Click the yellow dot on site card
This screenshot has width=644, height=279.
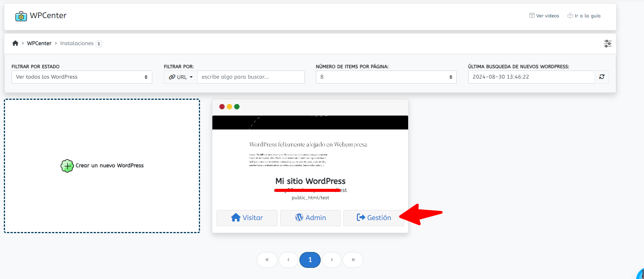coord(229,107)
